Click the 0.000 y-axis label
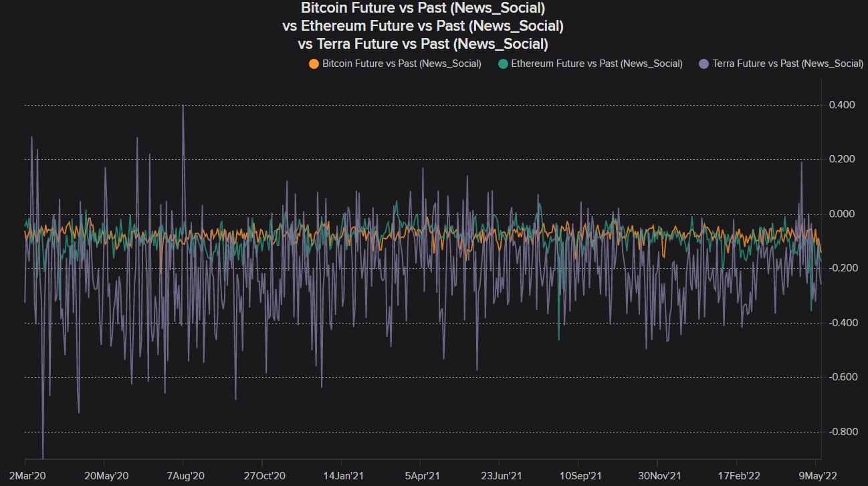 click(x=842, y=214)
